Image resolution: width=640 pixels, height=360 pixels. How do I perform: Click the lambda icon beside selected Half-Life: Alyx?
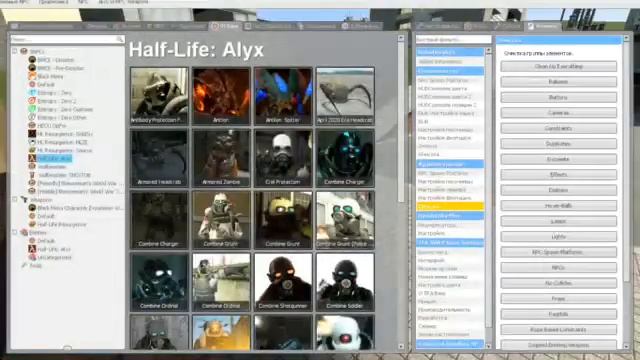point(32,158)
